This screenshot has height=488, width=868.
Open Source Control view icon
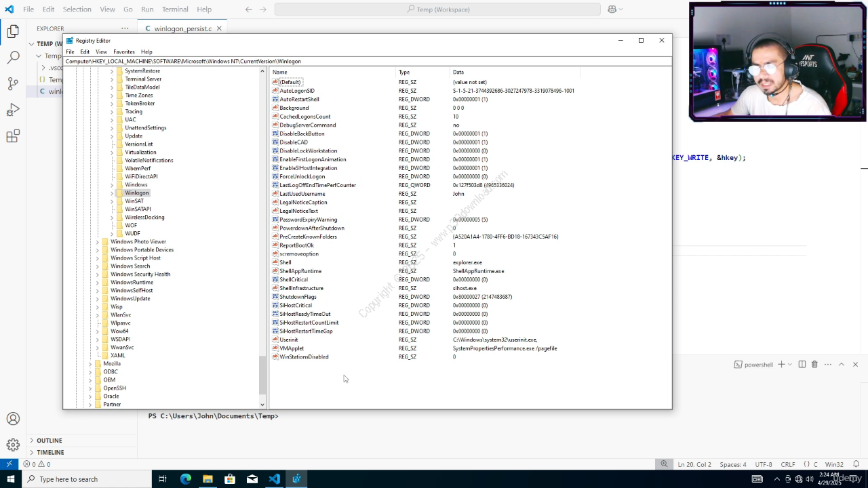(x=13, y=84)
